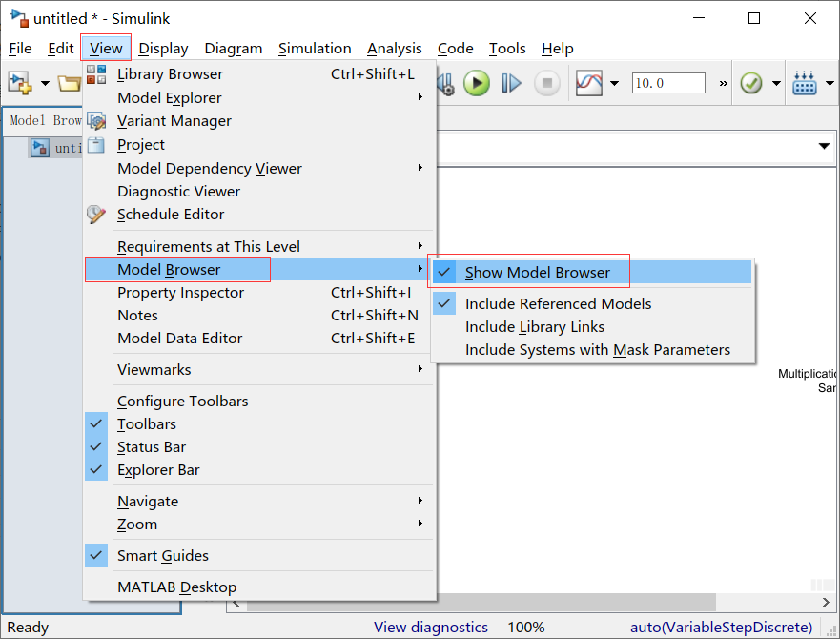
Task: Click the untitled model icon in tree
Action: coord(40,148)
